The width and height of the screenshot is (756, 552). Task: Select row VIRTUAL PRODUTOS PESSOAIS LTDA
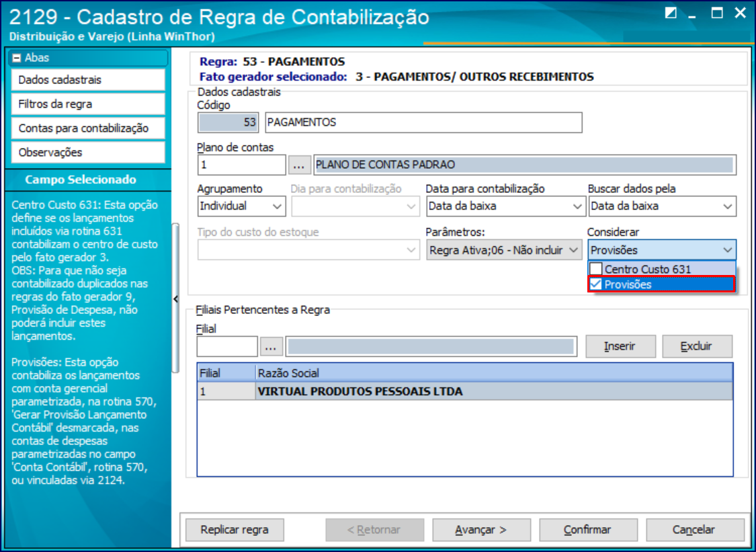[465, 391]
